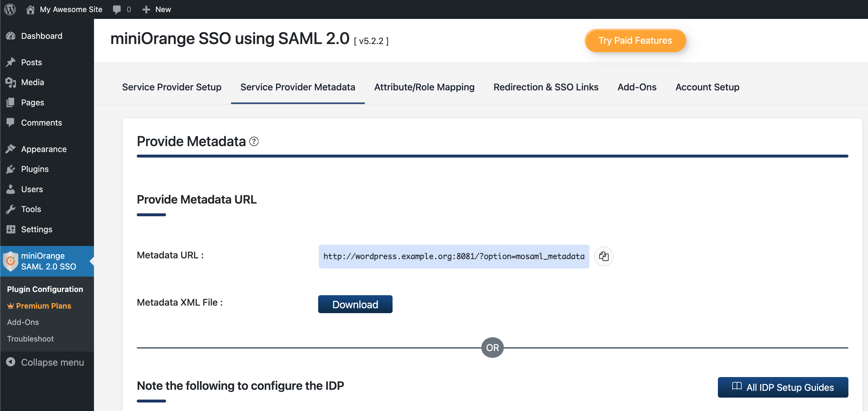Click the miniOrange SSO using SAML 2.0 title

click(230, 38)
